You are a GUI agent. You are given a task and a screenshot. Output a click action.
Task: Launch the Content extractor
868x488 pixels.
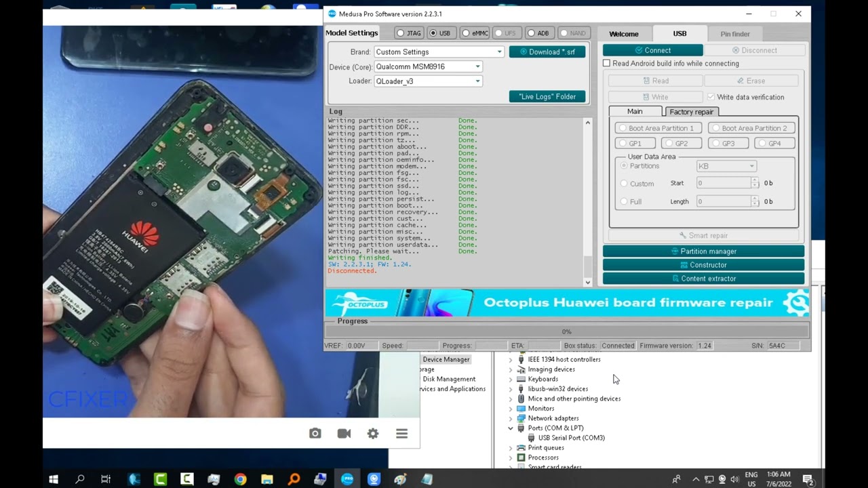click(703, 278)
